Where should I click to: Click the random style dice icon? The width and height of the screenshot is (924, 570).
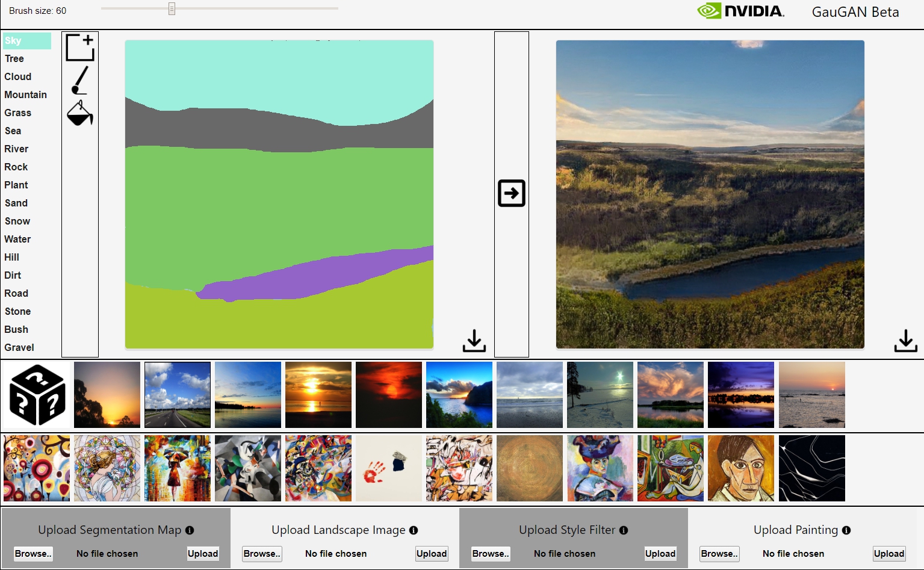point(37,395)
